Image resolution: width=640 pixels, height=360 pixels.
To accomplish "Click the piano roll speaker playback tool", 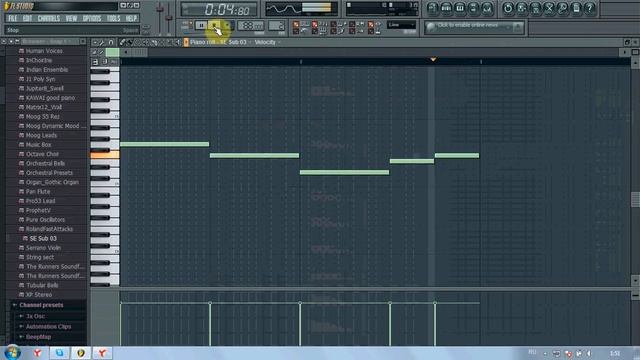I will [x=177, y=42].
